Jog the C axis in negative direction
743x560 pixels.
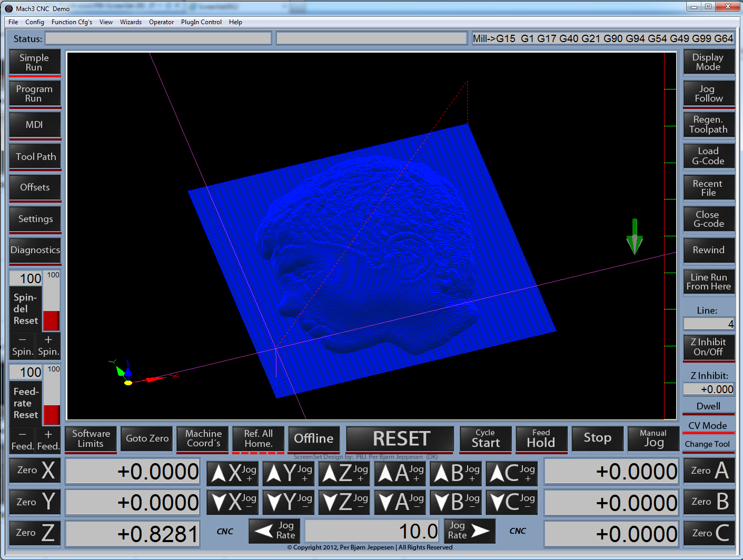pos(511,502)
